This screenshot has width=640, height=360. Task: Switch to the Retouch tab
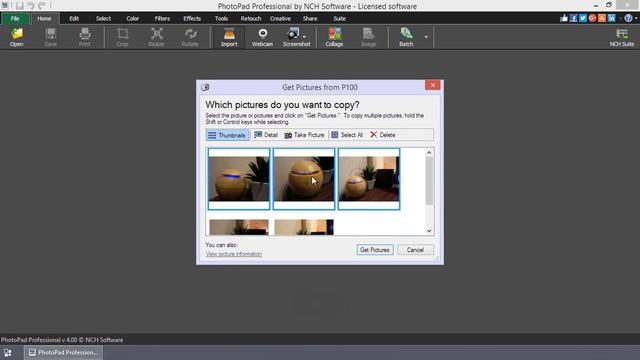point(251,18)
